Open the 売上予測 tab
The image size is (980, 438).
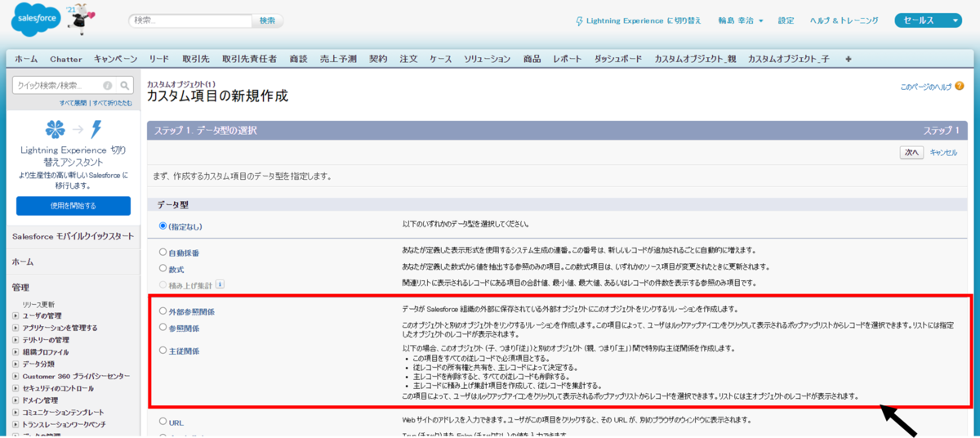tap(338, 59)
